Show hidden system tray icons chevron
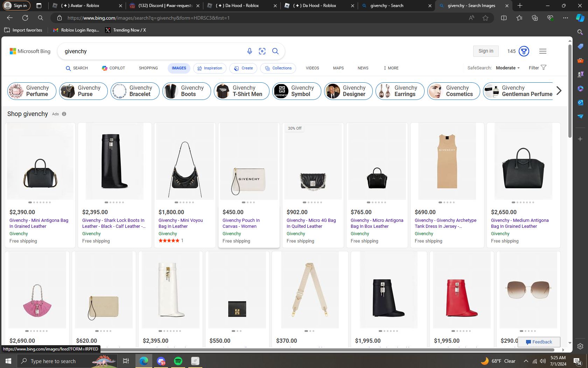The image size is (588, 368). (526, 361)
